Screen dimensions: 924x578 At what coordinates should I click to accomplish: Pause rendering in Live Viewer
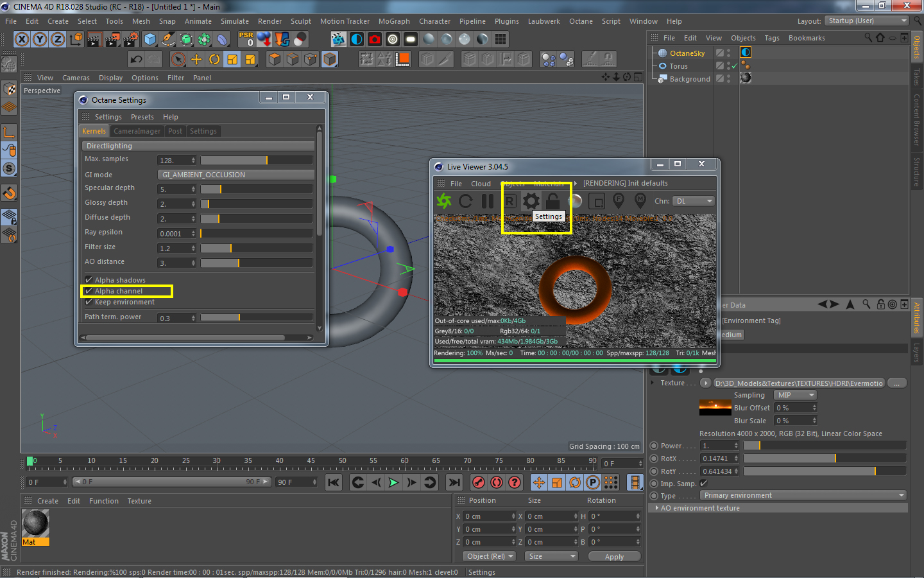click(488, 201)
